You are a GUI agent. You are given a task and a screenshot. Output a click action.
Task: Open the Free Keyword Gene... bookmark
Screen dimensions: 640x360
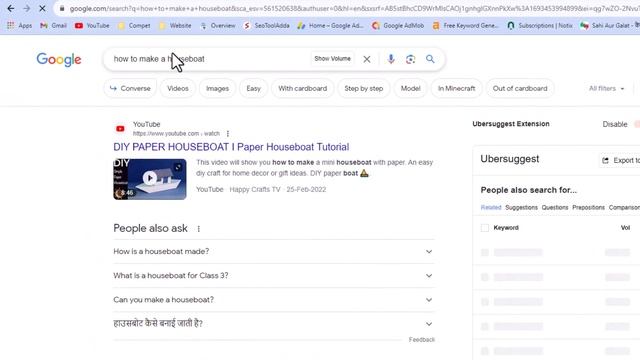[465, 25]
